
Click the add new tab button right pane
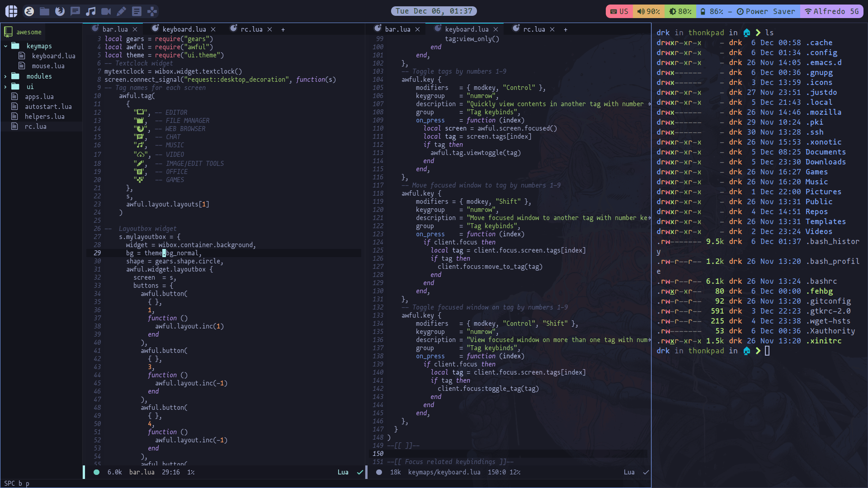566,29
